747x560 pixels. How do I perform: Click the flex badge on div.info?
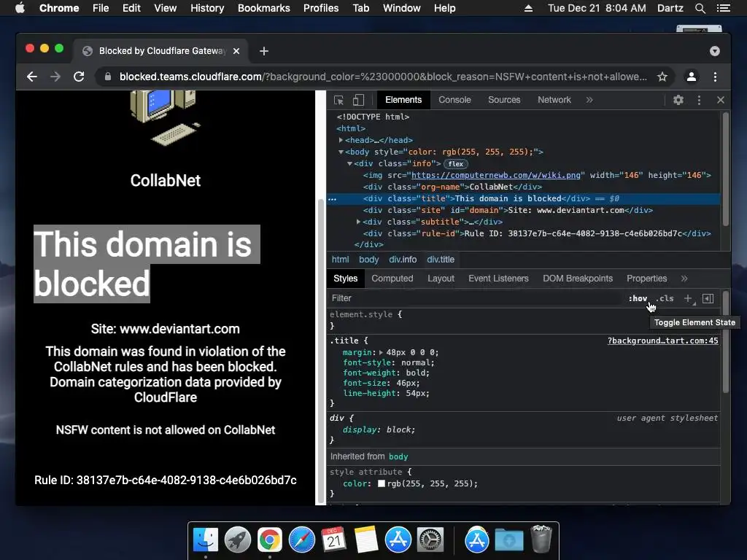tap(455, 164)
